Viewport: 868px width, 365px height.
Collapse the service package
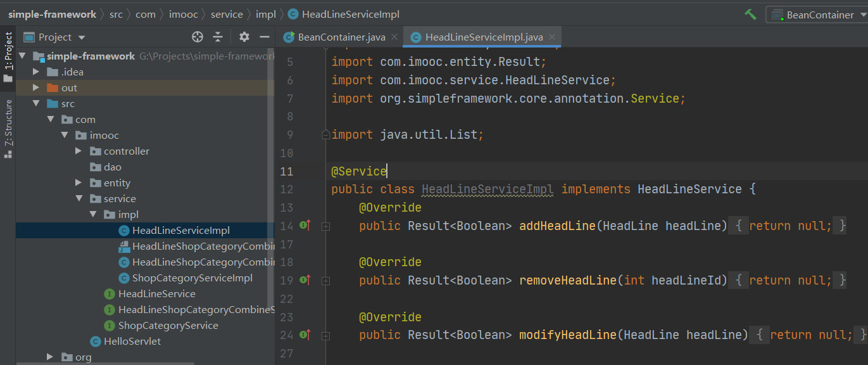[x=79, y=198]
